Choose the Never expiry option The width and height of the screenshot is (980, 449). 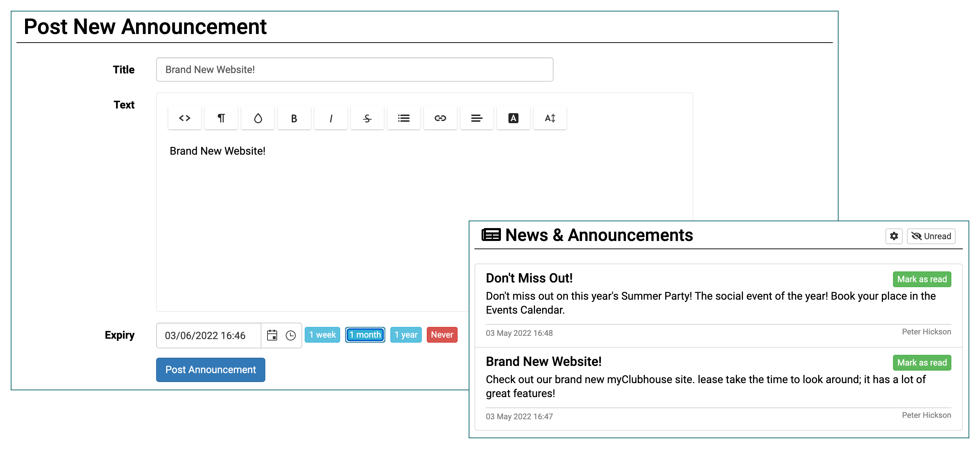442,335
